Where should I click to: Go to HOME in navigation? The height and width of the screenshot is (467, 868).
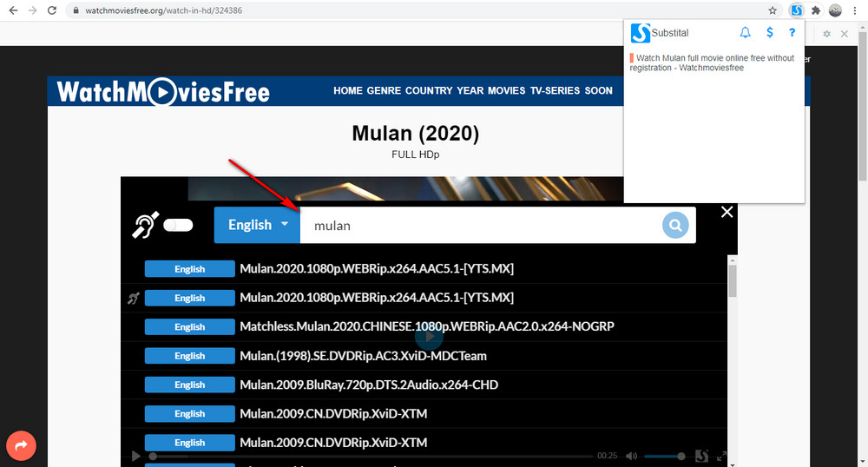(348, 91)
